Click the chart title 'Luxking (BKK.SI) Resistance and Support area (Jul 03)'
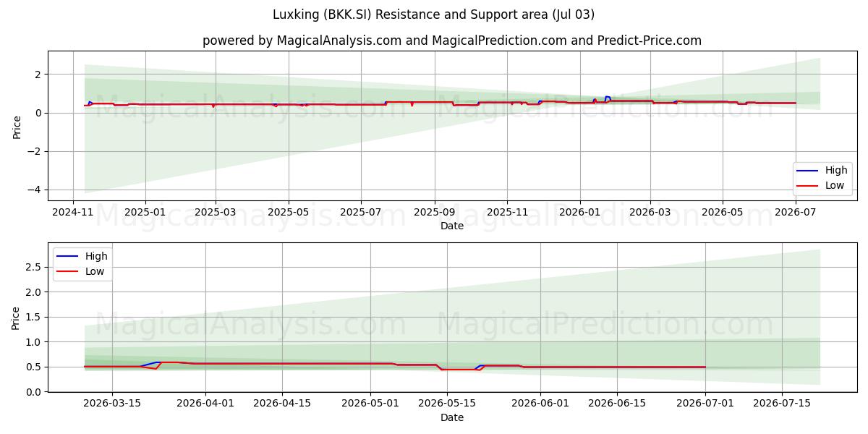 [x=433, y=14]
